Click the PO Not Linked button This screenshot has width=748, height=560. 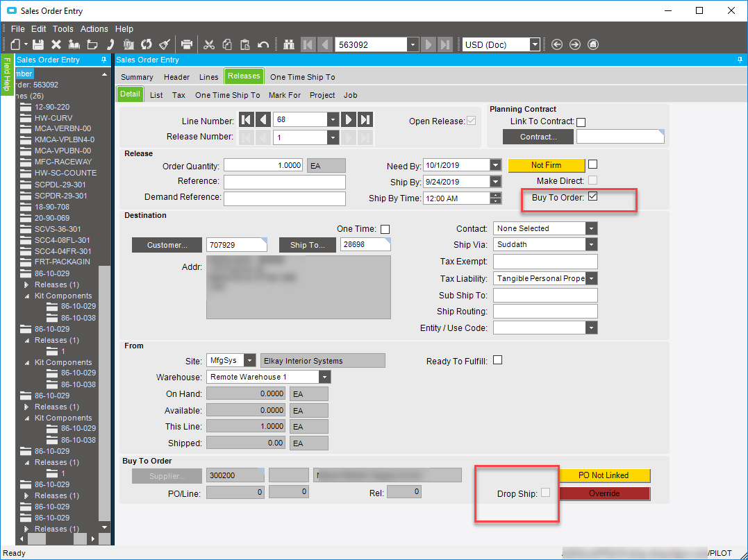coord(604,475)
